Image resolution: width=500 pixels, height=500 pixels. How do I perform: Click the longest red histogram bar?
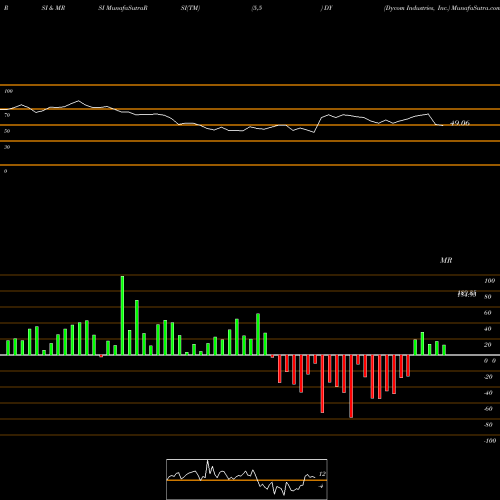(x=351, y=386)
